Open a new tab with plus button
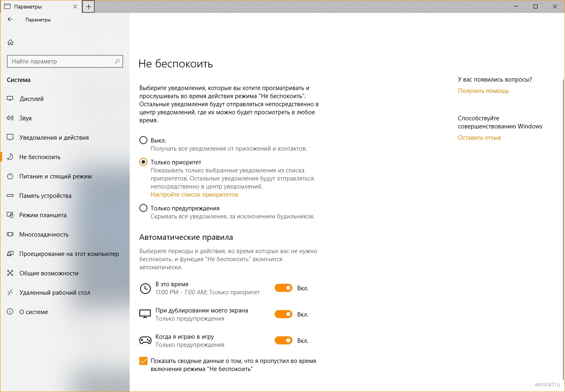Image resolution: width=565 pixels, height=392 pixels. point(88,6)
